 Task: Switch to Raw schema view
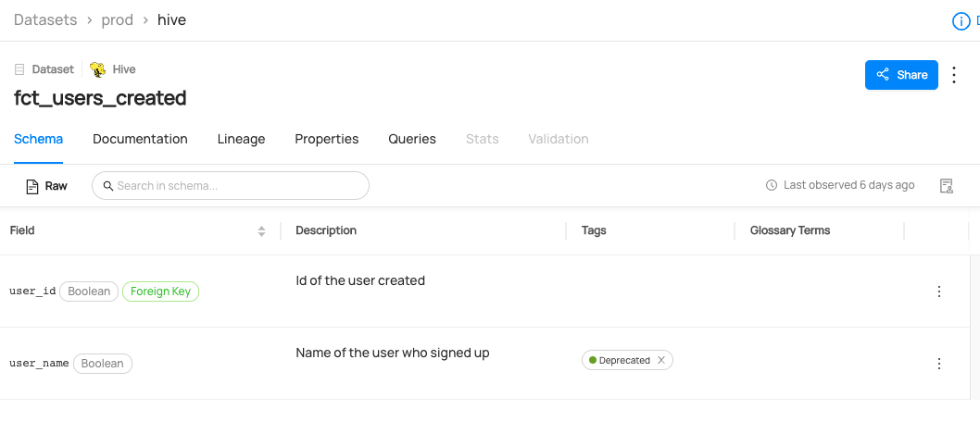coord(46,186)
